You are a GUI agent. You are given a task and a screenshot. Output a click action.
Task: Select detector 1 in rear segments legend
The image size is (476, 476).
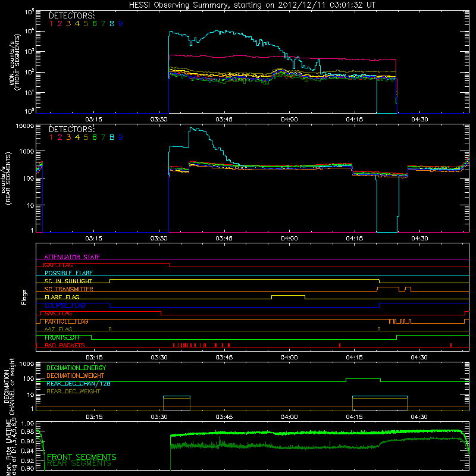(x=51, y=137)
